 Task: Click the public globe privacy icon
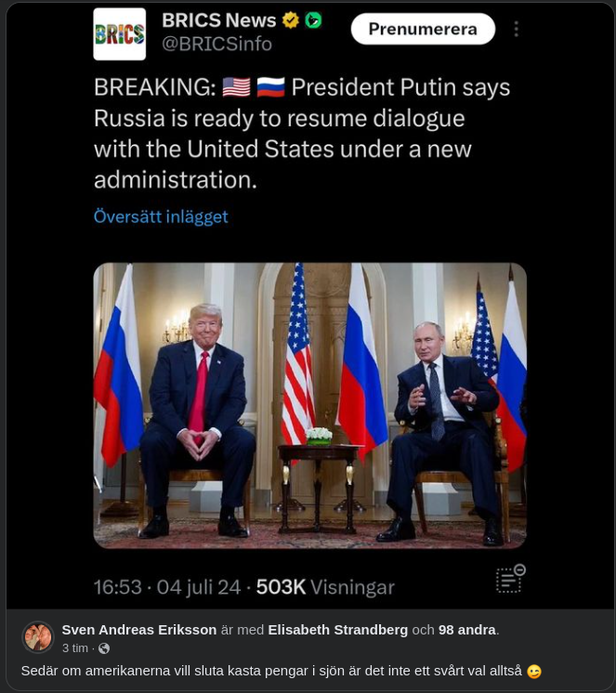pyautogui.click(x=104, y=648)
